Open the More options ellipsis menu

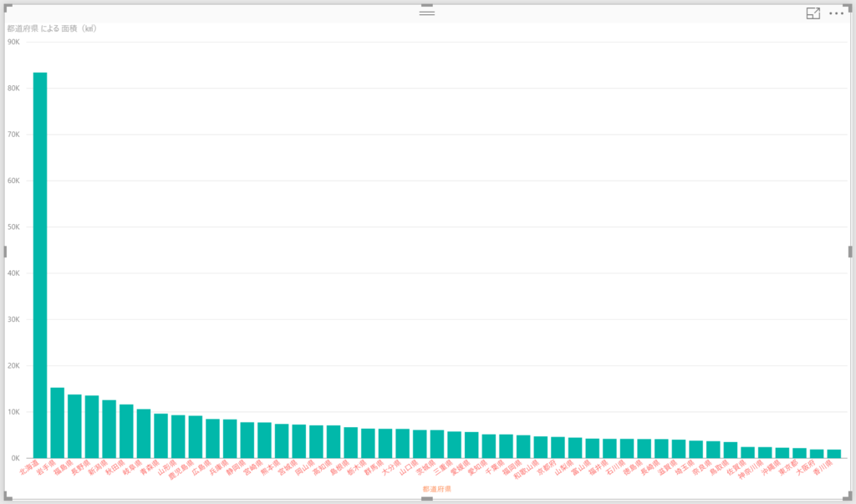pyautogui.click(x=836, y=13)
